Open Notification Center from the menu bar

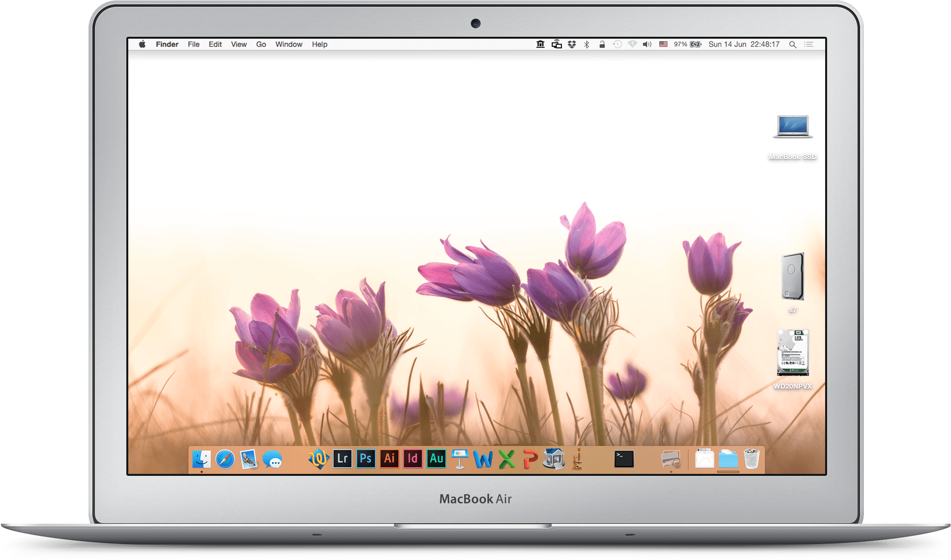[x=809, y=44]
